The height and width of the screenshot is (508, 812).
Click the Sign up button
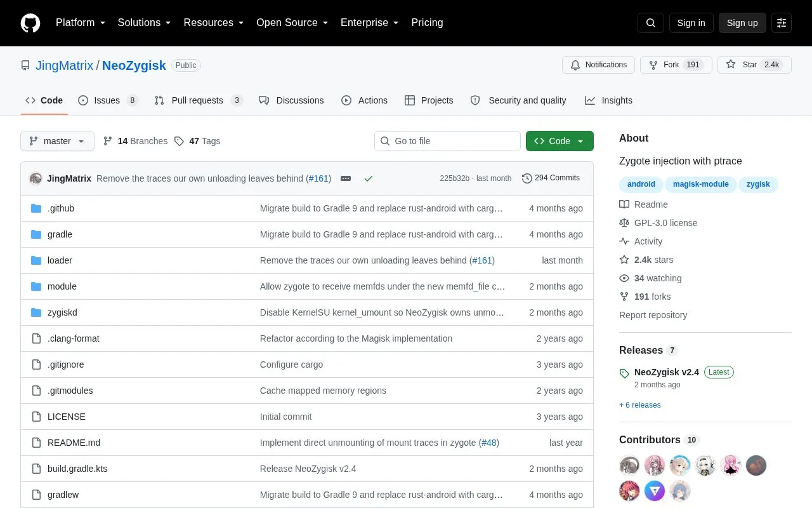click(x=742, y=23)
